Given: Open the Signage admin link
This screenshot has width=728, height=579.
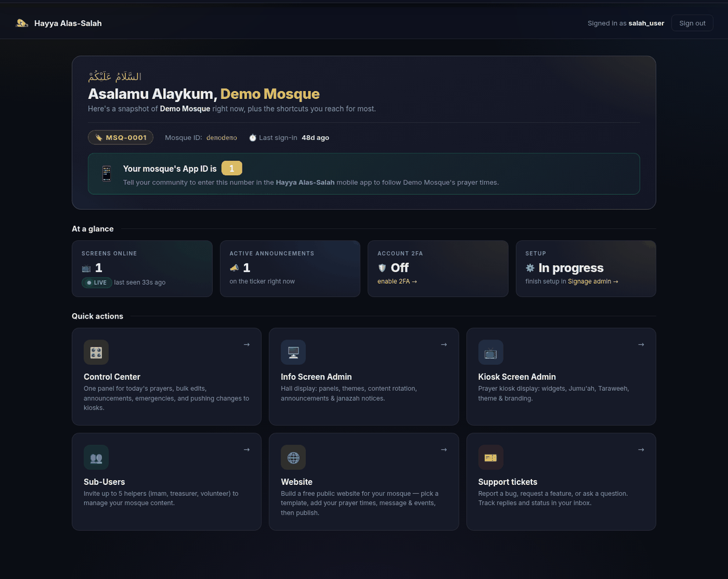Looking at the screenshot, I should coord(593,282).
